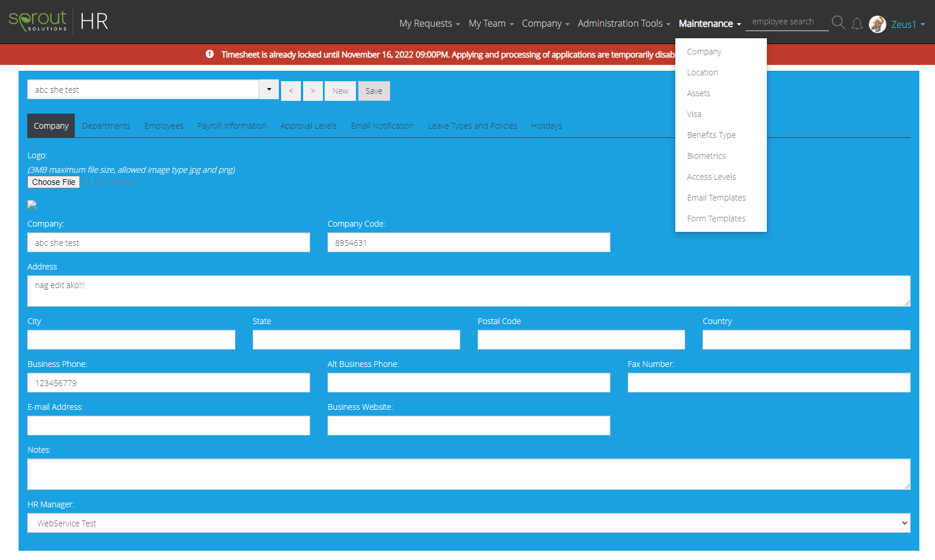Image resolution: width=935 pixels, height=560 pixels.
Task: Go to previous company with < button
Action: (x=291, y=91)
